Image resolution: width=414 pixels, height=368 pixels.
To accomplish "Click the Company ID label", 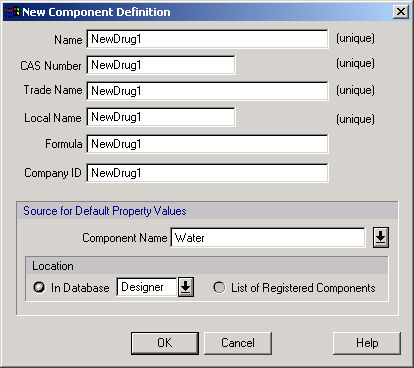I will tap(53, 173).
